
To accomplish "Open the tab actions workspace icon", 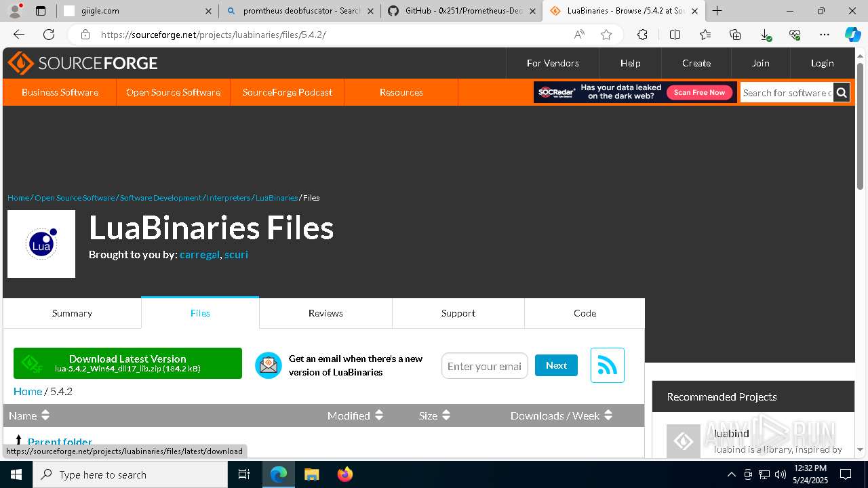I will pyautogui.click(x=41, y=11).
